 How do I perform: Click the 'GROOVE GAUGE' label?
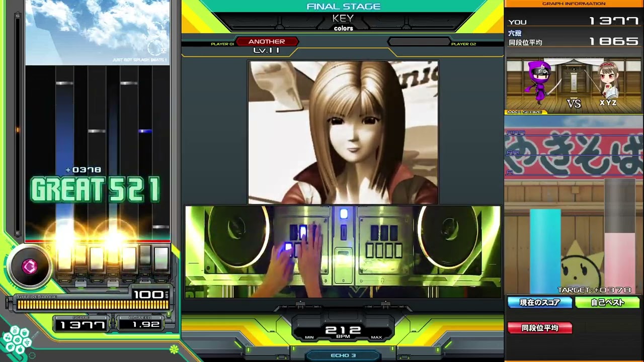point(37,297)
